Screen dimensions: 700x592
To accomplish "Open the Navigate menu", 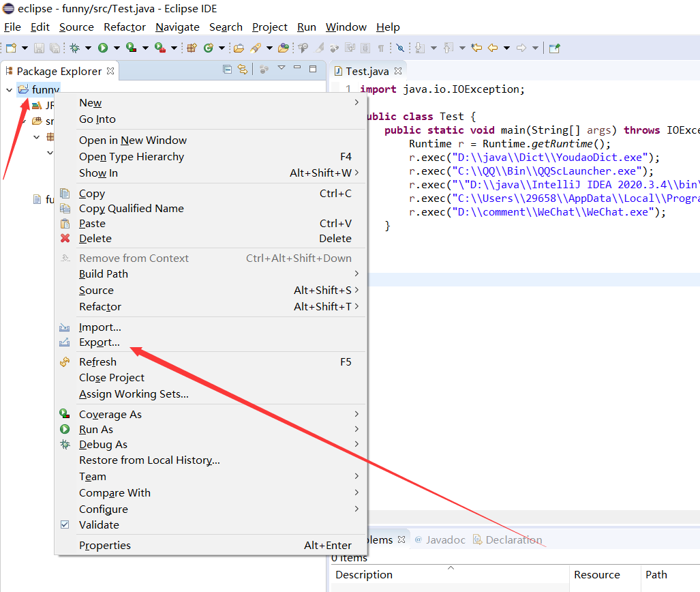I will [177, 27].
